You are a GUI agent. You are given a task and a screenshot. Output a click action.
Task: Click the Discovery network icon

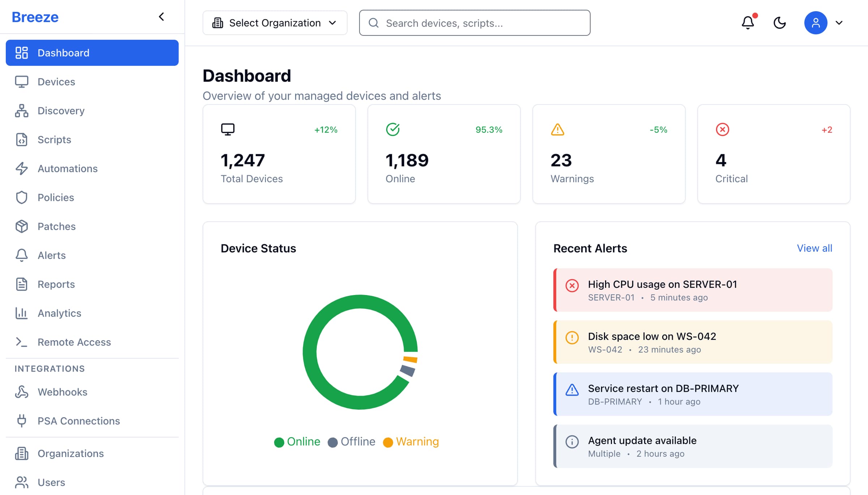tap(22, 111)
